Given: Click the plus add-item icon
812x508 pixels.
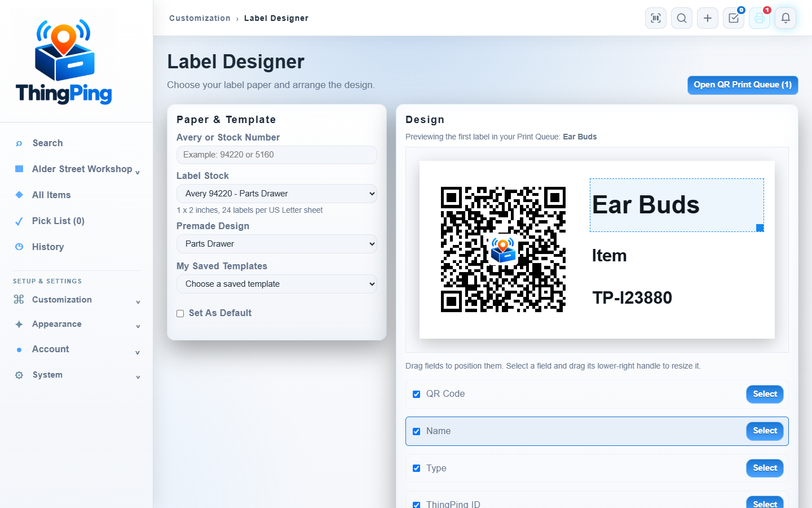Looking at the screenshot, I should pyautogui.click(x=708, y=18).
